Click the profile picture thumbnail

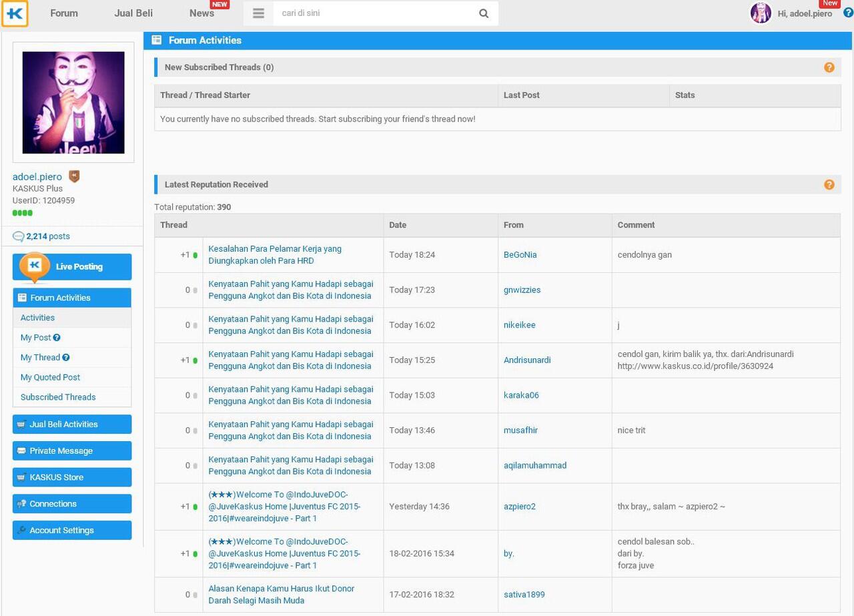(73, 102)
